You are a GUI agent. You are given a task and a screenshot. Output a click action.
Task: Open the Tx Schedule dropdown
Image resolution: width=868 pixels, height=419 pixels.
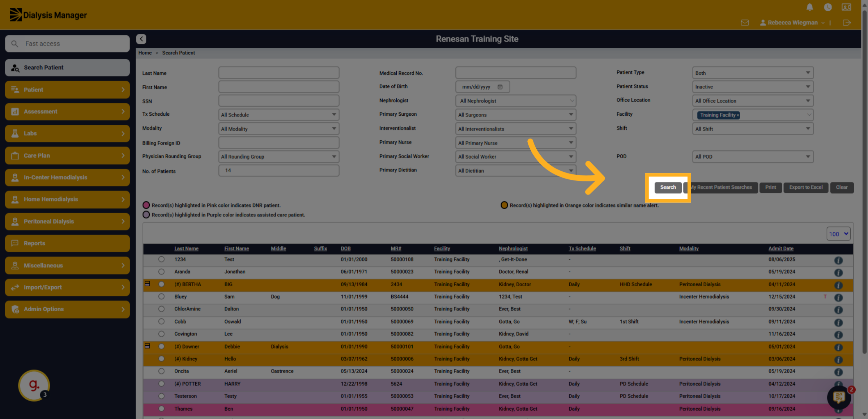pos(278,115)
